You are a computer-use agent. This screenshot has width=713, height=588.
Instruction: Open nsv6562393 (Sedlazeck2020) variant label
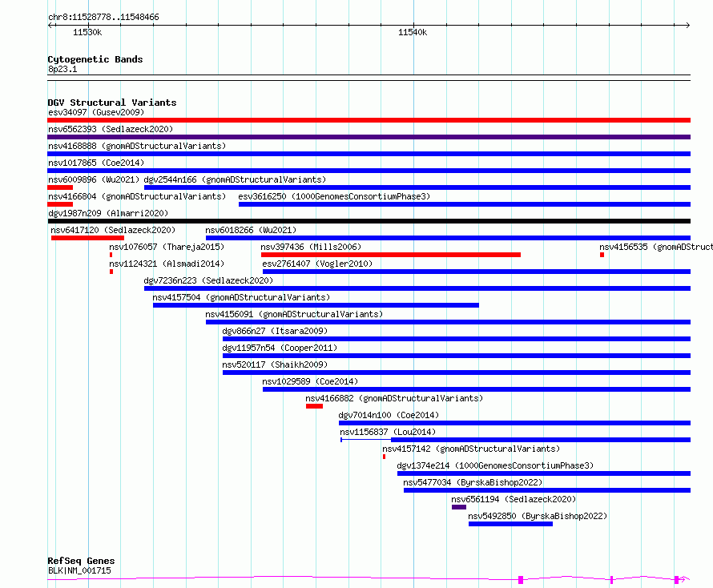coord(111,129)
